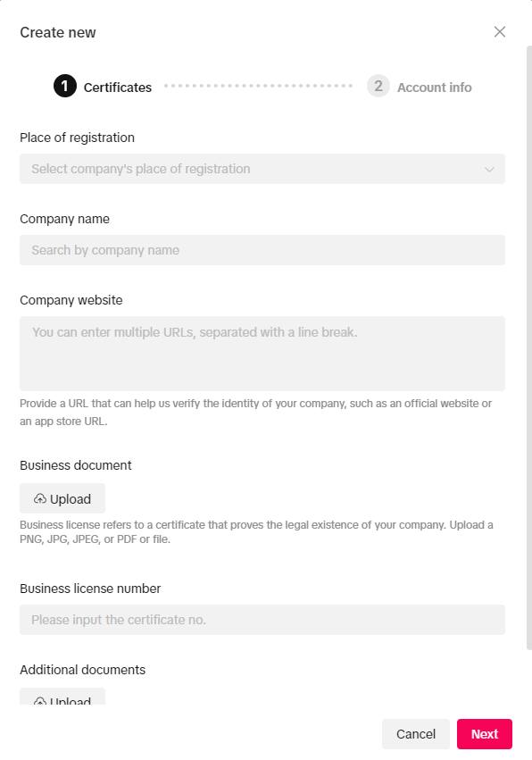This screenshot has width=532, height=760.
Task: Click the dotted progress line between steps
Action: click(259, 86)
